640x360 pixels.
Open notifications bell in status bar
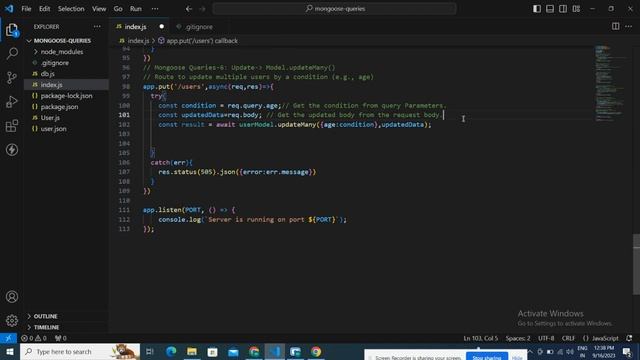pos(629,338)
